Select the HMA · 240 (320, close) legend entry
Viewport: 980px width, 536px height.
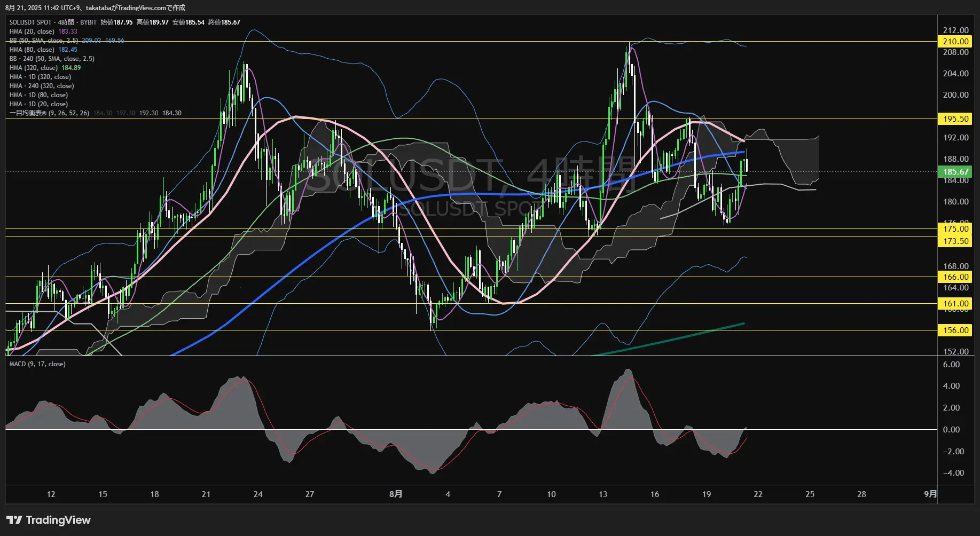pos(42,86)
